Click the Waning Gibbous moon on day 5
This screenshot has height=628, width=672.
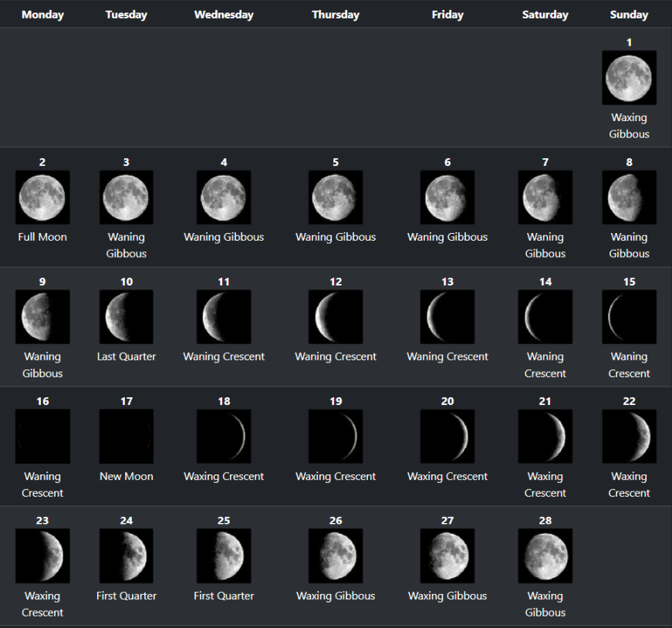(336, 198)
